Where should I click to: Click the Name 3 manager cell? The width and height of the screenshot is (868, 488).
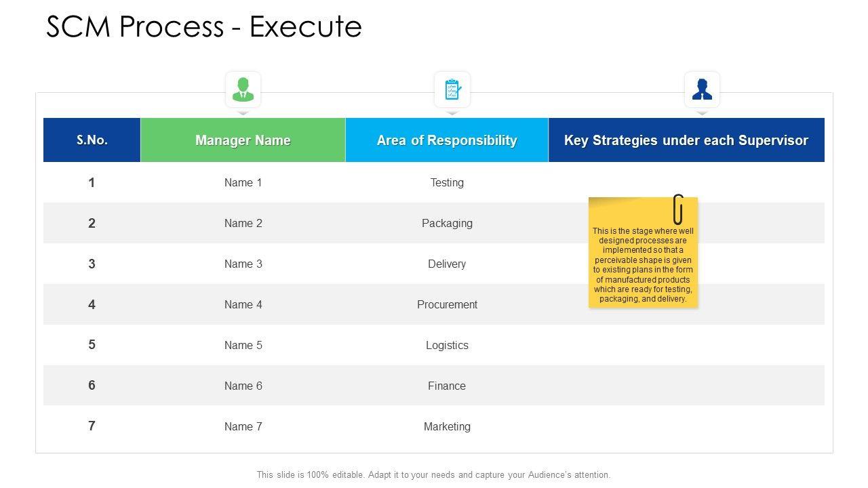click(243, 264)
